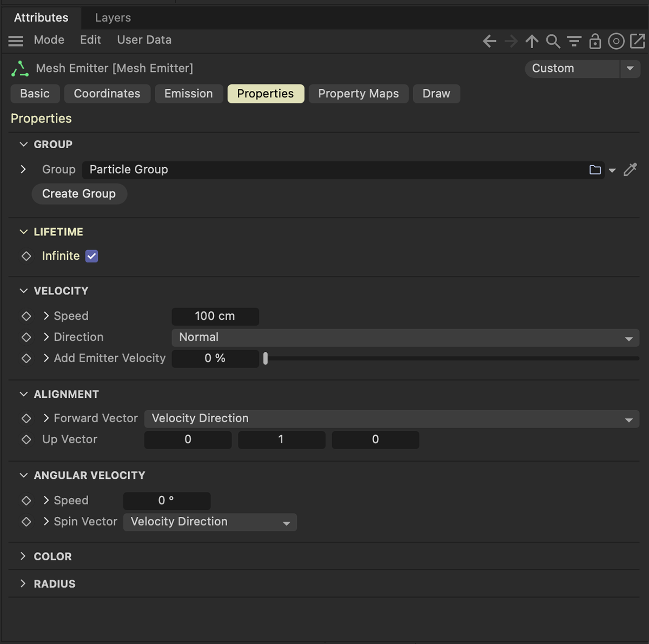Viewport: 649px width, 644px height.
Task: Open the hamburger menu icon
Action: click(x=16, y=41)
